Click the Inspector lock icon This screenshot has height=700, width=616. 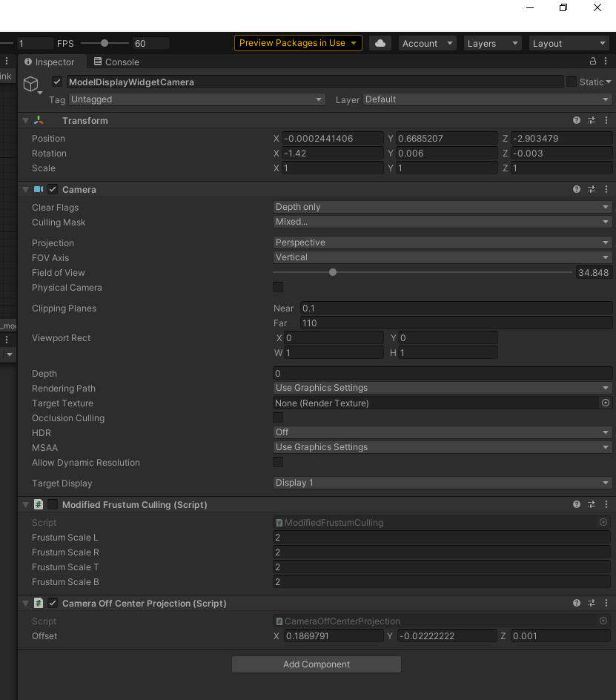[x=592, y=62]
